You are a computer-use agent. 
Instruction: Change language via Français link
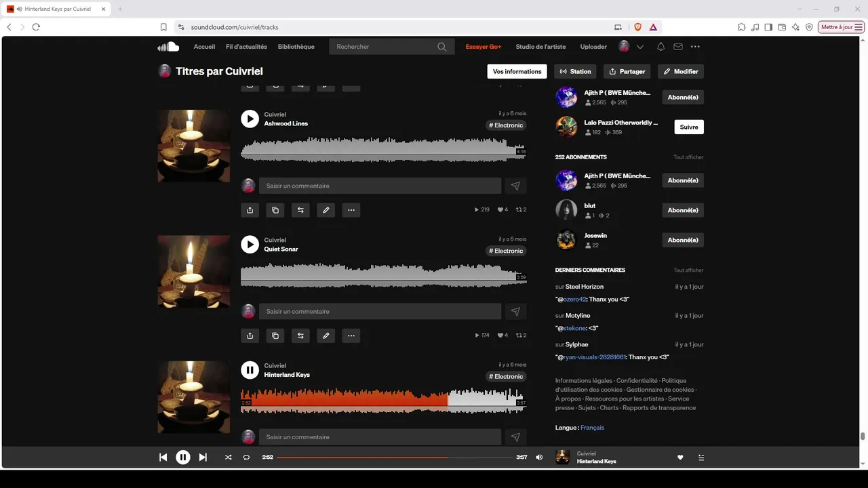(x=592, y=428)
